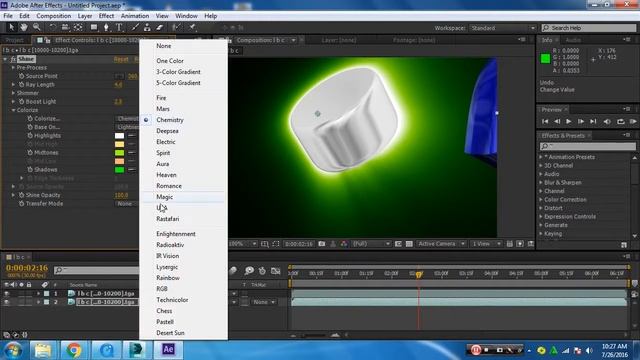This screenshot has width=640, height=360.
Task: Select the Rotation tool
Action: point(53,27)
